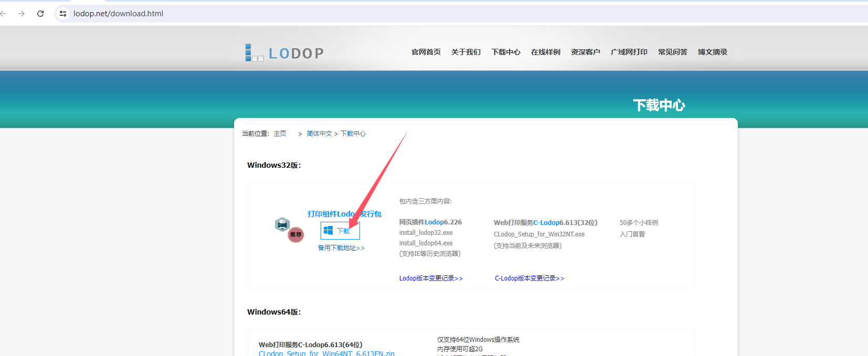Click the 仅支持64位Windows操作系统 text
The width and height of the screenshot is (868, 356).
click(478, 340)
